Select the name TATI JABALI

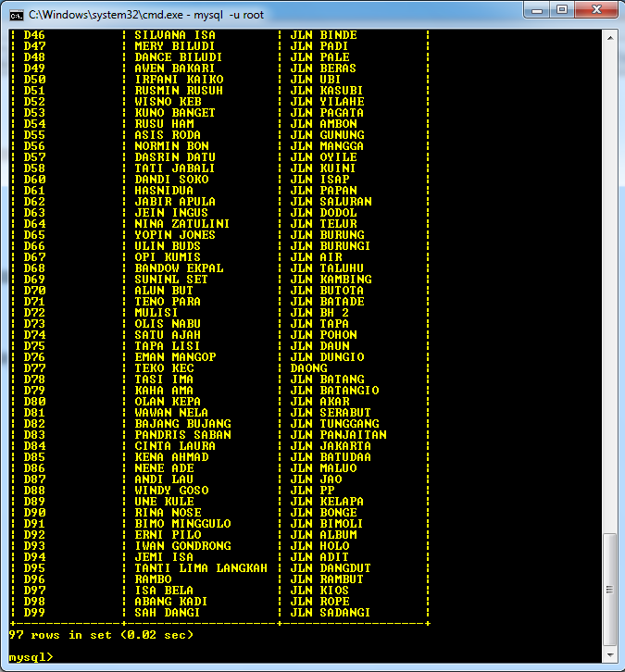coord(174,168)
